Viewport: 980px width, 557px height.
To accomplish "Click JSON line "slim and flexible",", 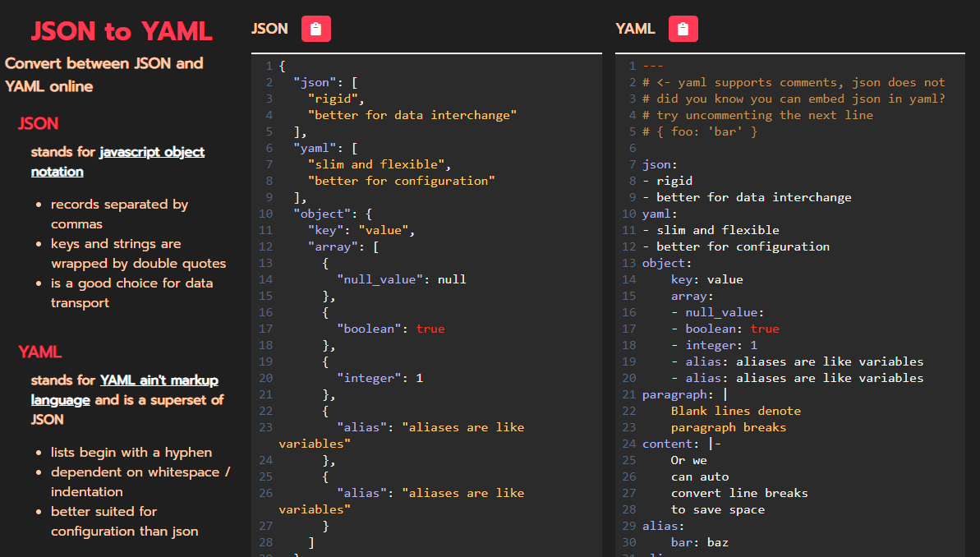I will 379,164.
